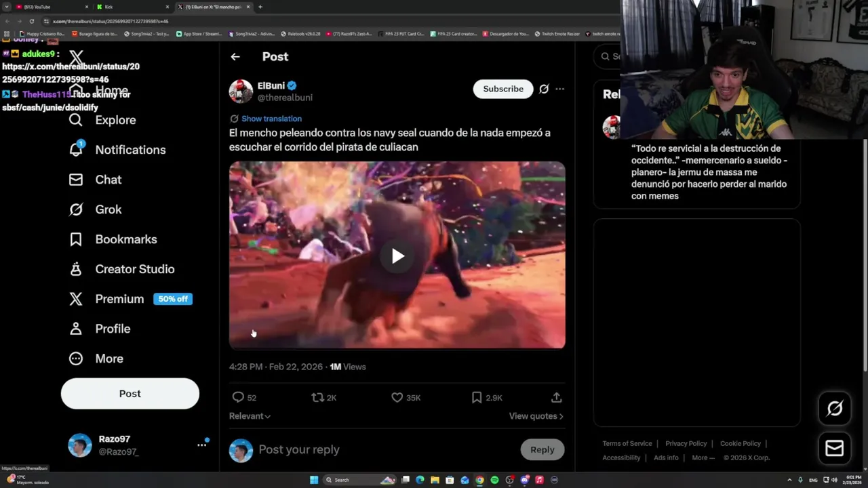The image size is (868, 488).
Task: Open Premium in the sidebar
Action: (x=106, y=299)
